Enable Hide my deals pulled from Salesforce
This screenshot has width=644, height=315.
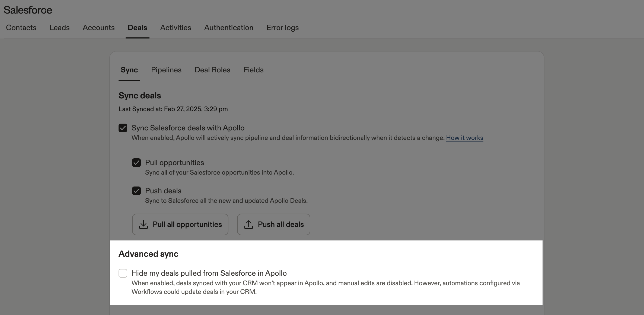(x=123, y=273)
